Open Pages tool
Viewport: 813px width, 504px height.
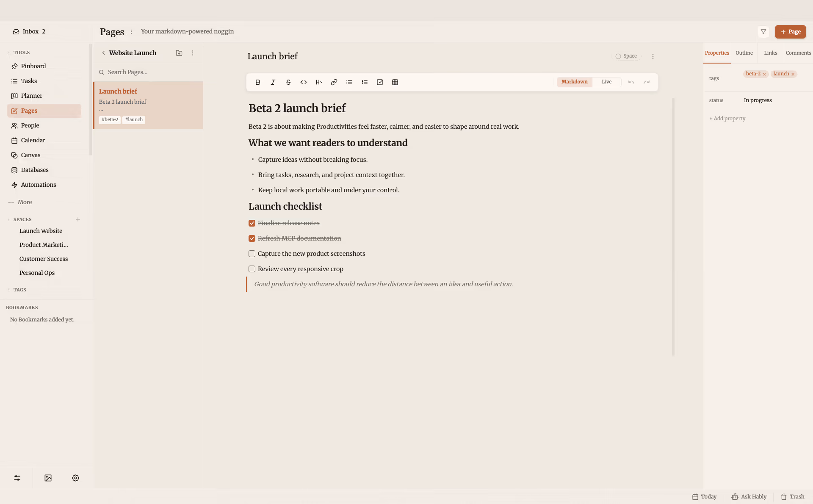(44, 111)
